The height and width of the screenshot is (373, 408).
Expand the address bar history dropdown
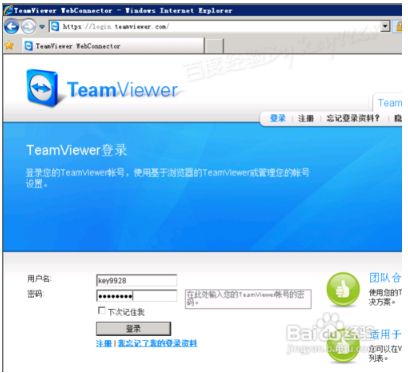point(386,27)
